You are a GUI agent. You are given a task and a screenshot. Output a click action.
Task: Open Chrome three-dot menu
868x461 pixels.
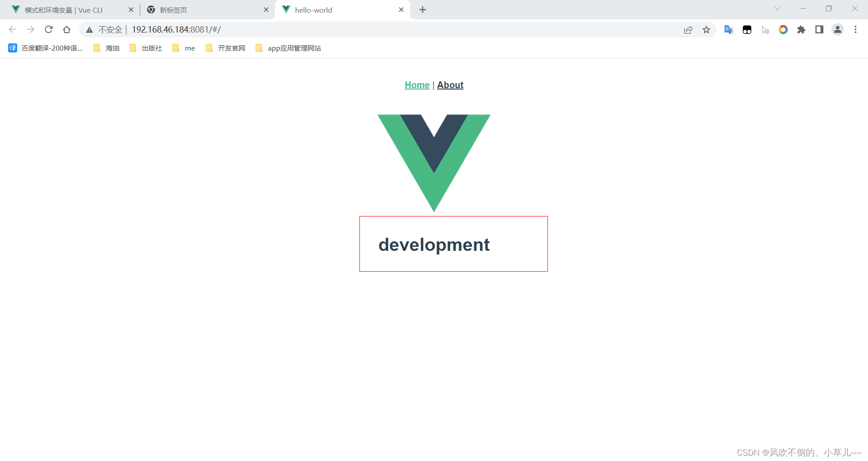(855, 29)
